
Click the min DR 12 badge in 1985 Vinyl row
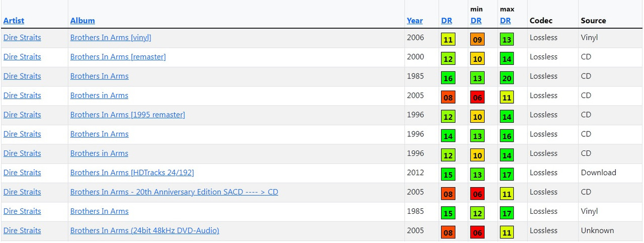[x=477, y=213]
